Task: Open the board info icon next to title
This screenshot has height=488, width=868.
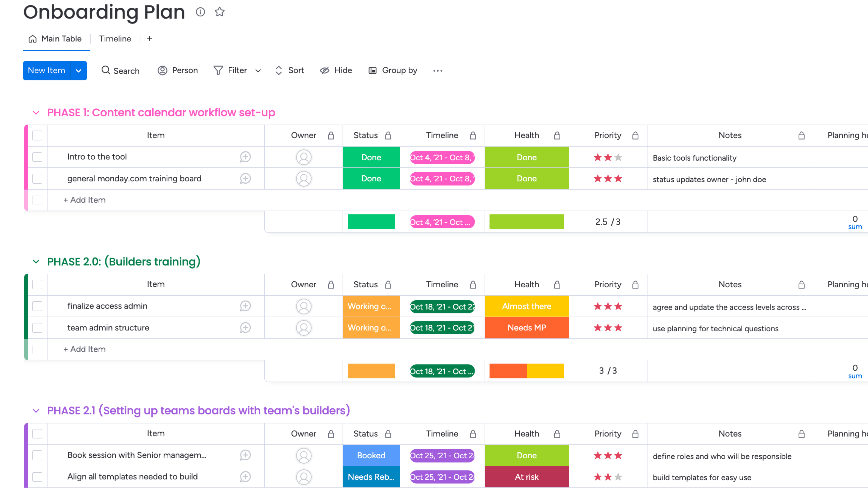Action: 200,12
